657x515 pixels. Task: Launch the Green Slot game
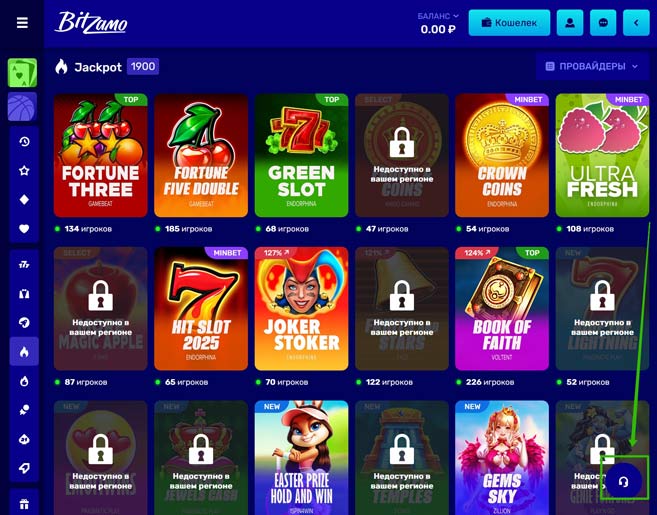tap(301, 155)
